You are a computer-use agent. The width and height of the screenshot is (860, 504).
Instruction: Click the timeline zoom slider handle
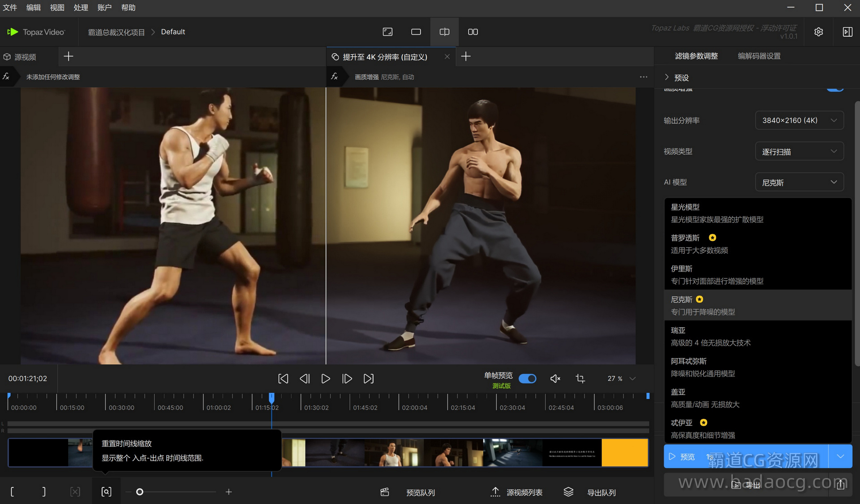click(x=140, y=492)
